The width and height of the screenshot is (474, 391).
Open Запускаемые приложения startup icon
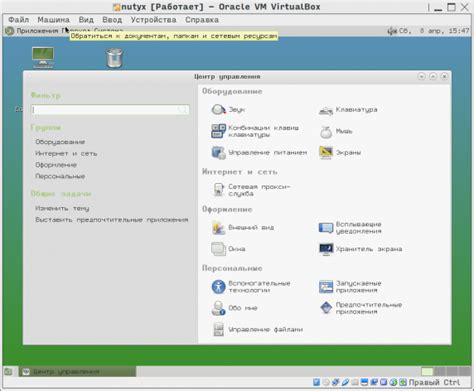(x=326, y=287)
